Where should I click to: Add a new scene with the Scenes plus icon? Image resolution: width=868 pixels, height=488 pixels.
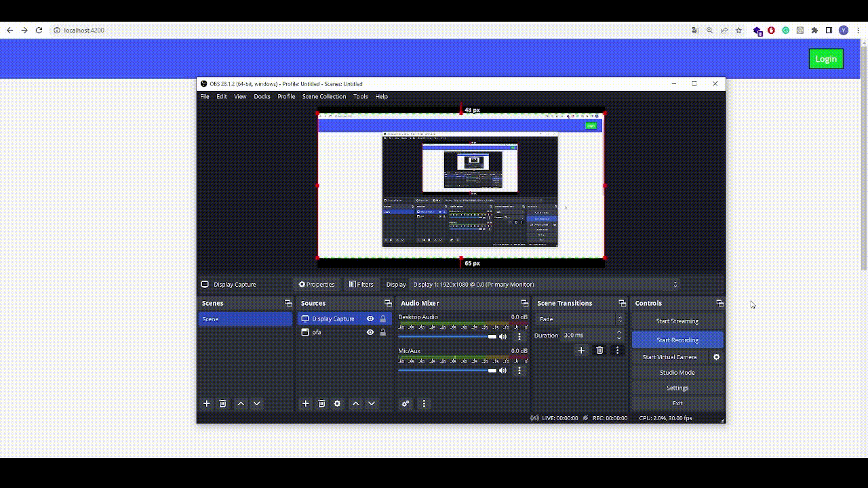[207, 403]
